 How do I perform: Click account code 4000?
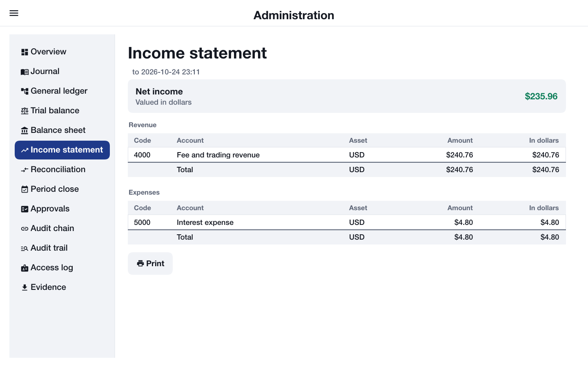142,155
